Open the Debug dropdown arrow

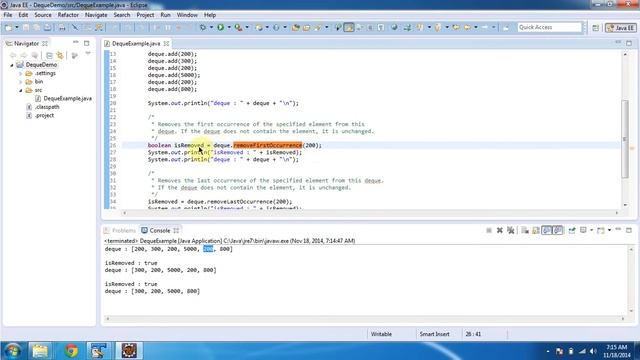211,27
